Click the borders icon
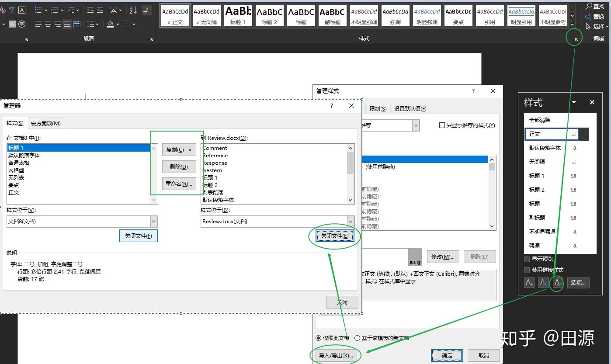This screenshot has height=364, width=611. tap(126, 24)
